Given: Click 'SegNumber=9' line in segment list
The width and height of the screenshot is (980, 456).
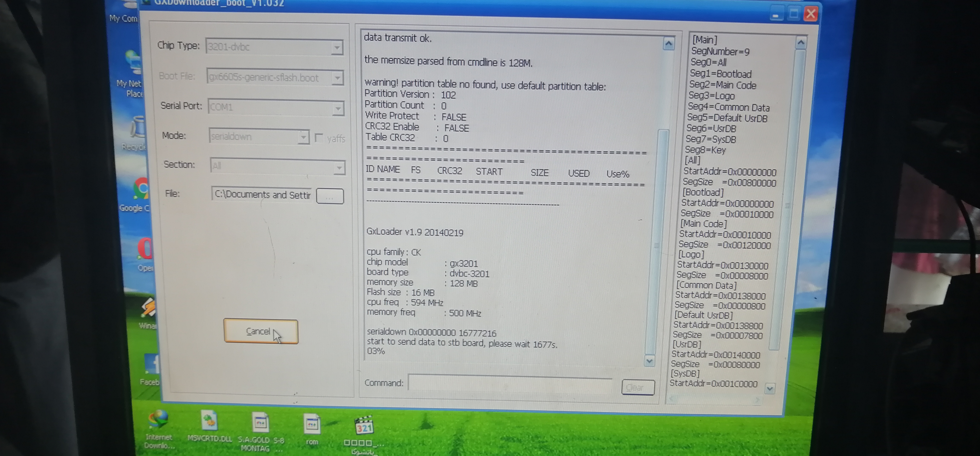Looking at the screenshot, I should pyautogui.click(x=720, y=51).
